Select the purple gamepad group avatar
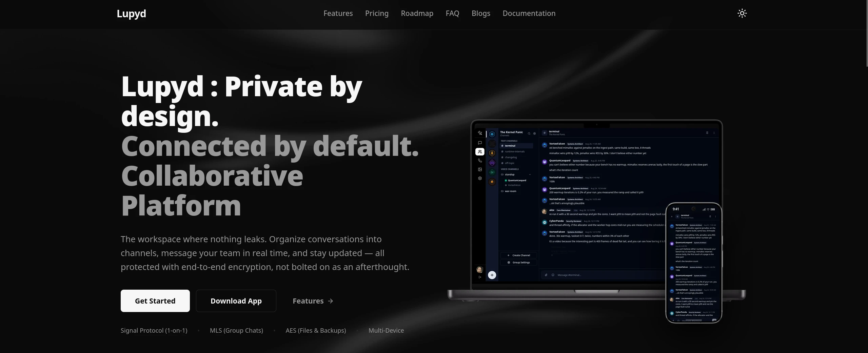 [x=492, y=163]
